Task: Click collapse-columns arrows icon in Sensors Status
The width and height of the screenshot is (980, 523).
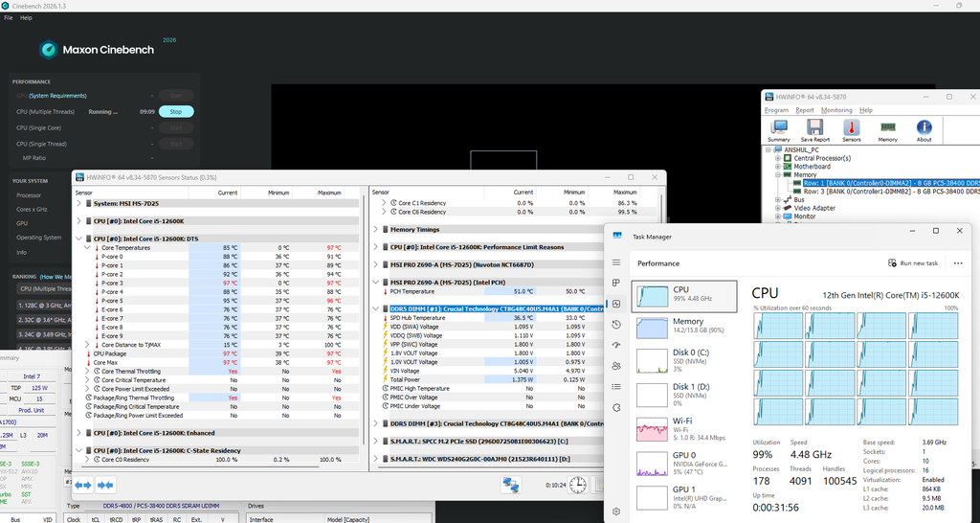Action: (x=105, y=485)
